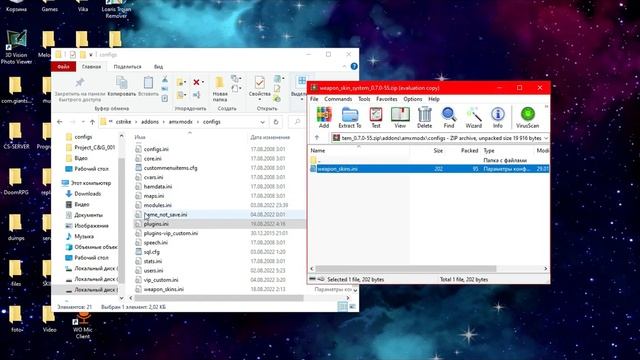
Task: Launch the Find magnifier in WinRAR
Action: tap(449, 118)
